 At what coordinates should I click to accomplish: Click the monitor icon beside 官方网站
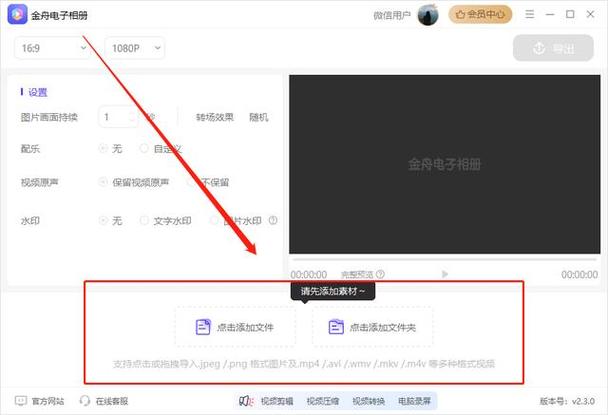pos(21,401)
